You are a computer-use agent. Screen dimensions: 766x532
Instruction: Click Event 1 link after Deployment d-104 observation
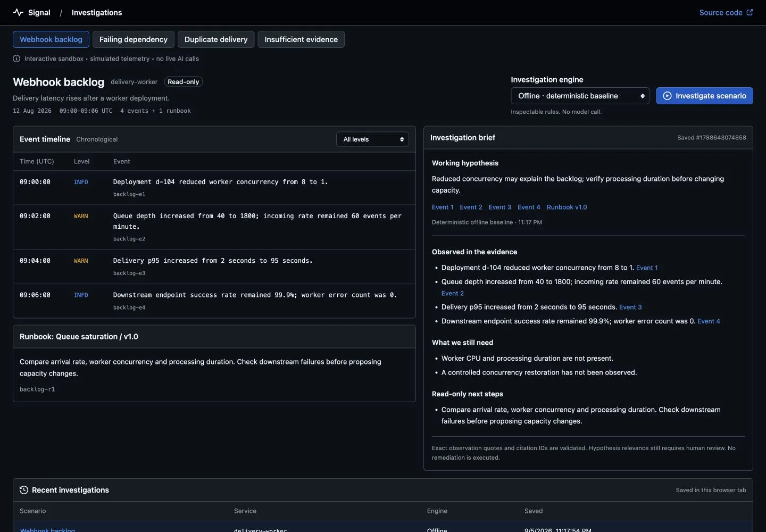coord(647,268)
